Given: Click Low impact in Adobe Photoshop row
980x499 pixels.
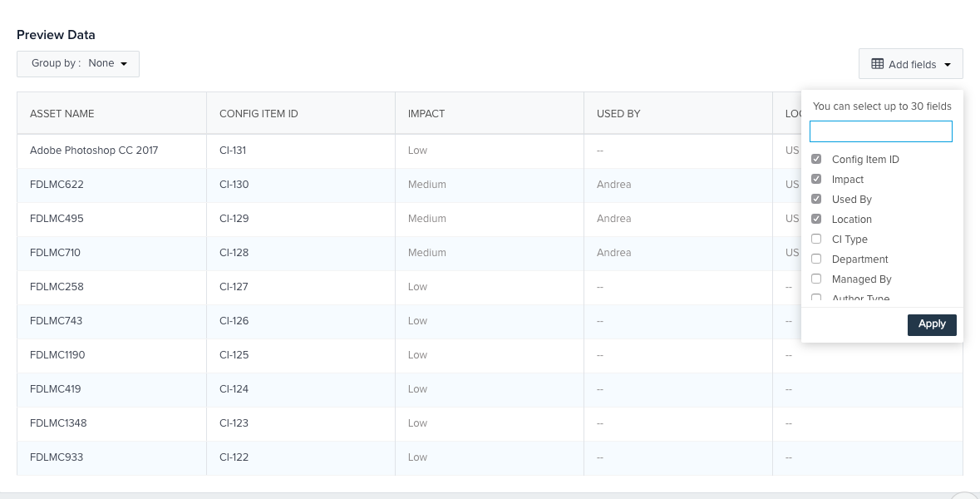Looking at the screenshot, I should click(417, 151).
